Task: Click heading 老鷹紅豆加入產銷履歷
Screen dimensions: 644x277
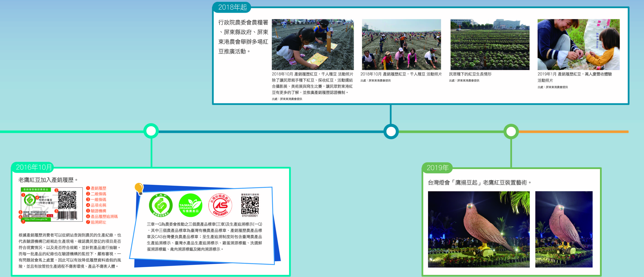Action: tap(48, 180)
